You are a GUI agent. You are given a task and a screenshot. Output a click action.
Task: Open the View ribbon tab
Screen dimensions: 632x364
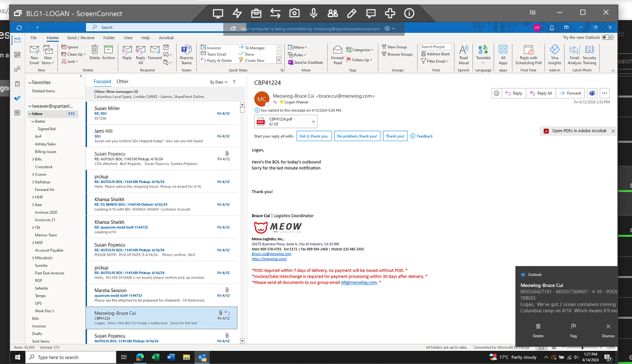pyautogui.click(x=128, y=38)
